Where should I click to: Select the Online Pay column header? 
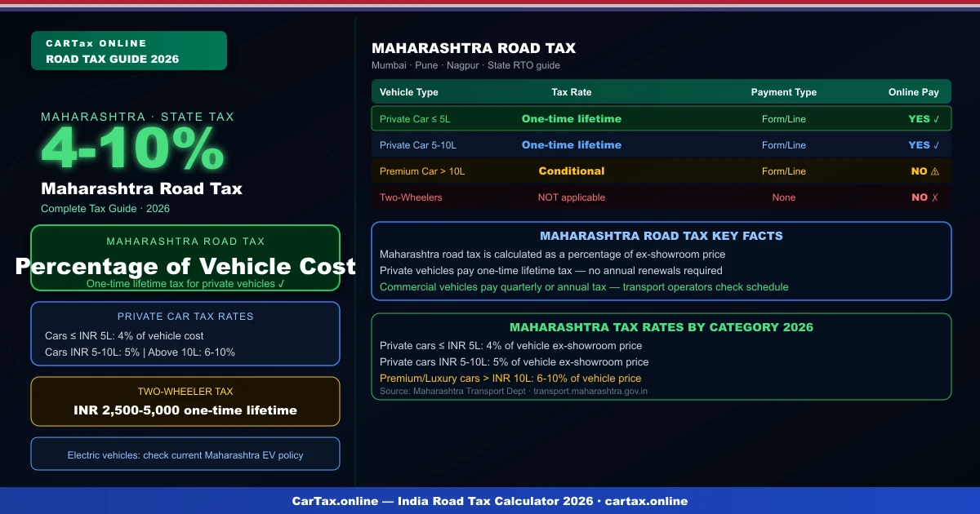click(914, 91)
